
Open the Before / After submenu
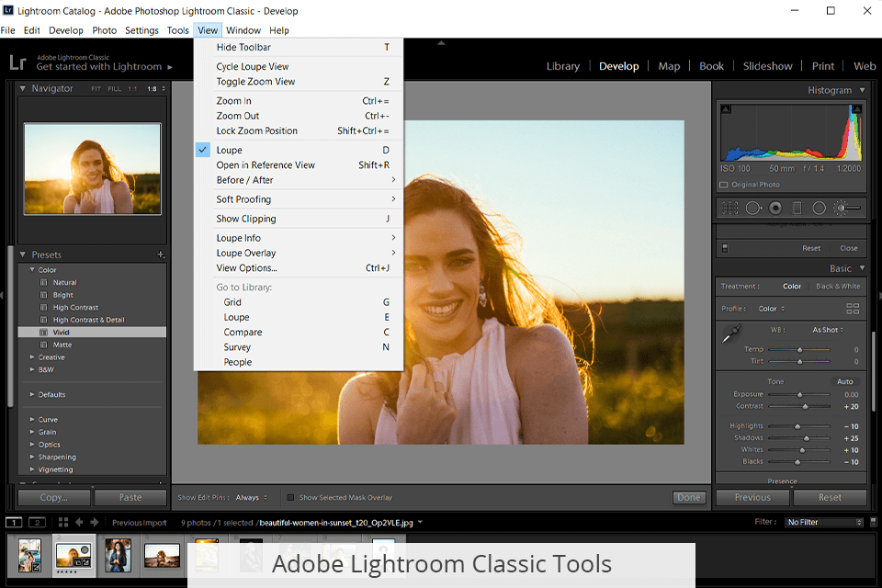click(300, 180)
